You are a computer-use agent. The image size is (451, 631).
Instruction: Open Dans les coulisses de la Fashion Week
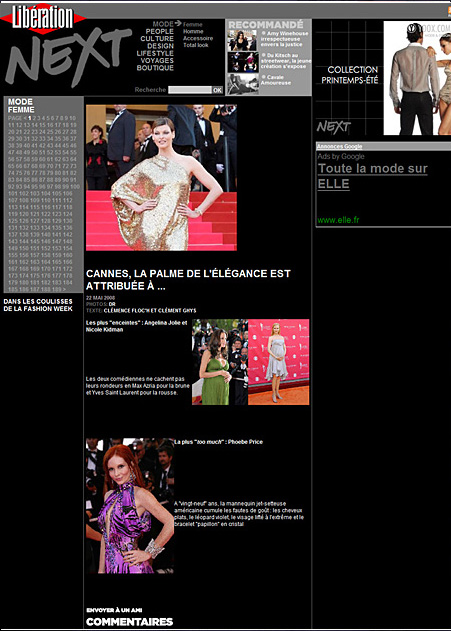[x=38, y=305]
